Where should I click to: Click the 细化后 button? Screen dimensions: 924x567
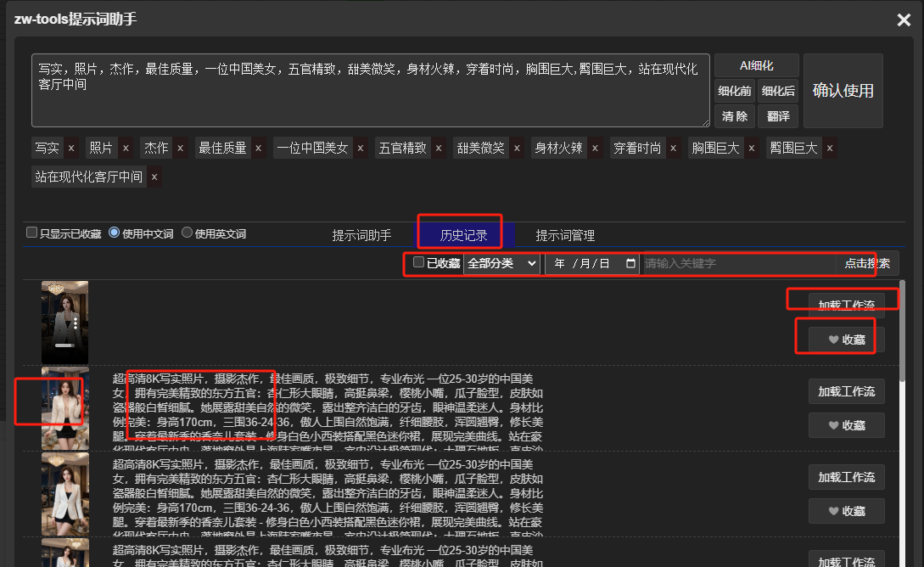pos(778,91)
